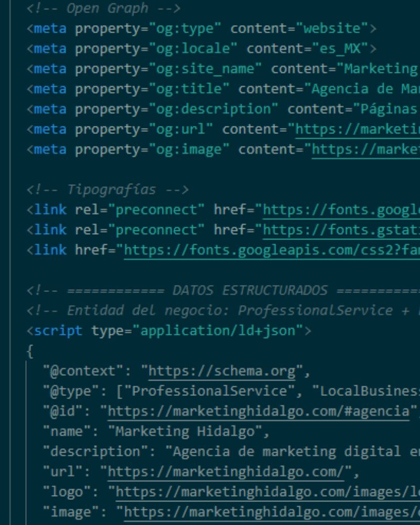This screenshot has height=525, width=420.
Task: Click the og:site_name property text
Action: [205, 69]
